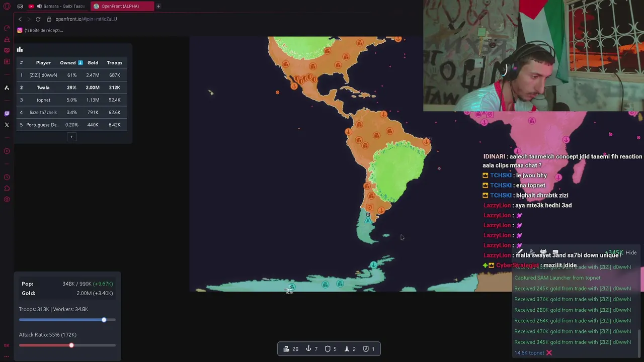The width and height of the screenshot is (644, 362).
Task: Cancel the 14.6K topnet attack with X
Action: [549, 353]
